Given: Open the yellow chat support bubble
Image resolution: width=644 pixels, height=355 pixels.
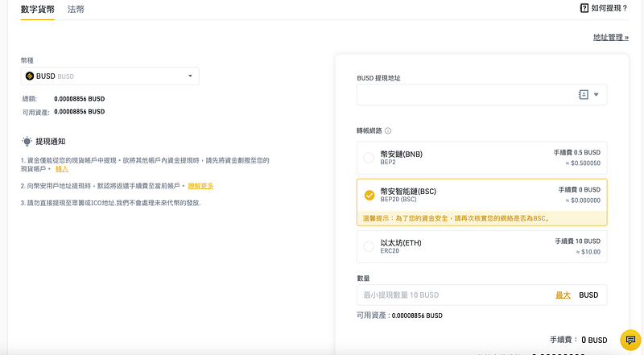Looking at the screenshot, I should (x=630, y=340).
